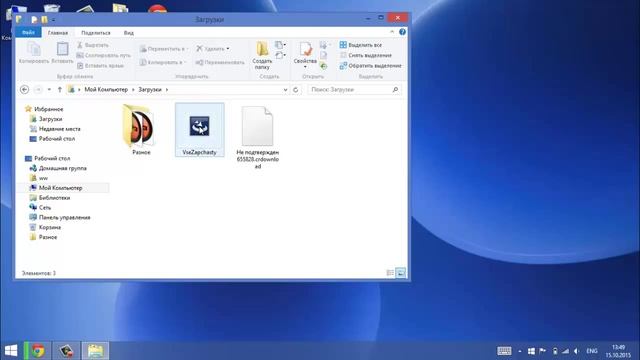Click the forward navigation arrow

pyautogui.click(x=38, y=89)
